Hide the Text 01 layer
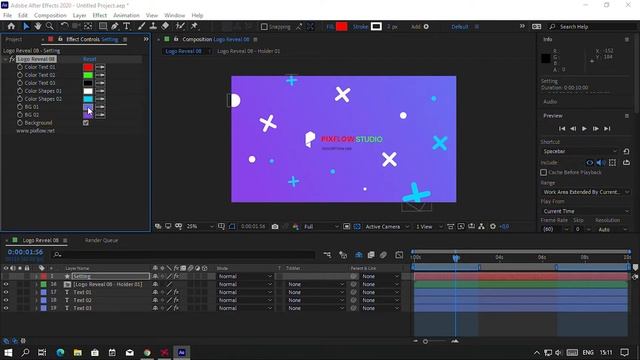Image resolution: width=640 pixels, height=360 pixels. [x=6, y=292]
